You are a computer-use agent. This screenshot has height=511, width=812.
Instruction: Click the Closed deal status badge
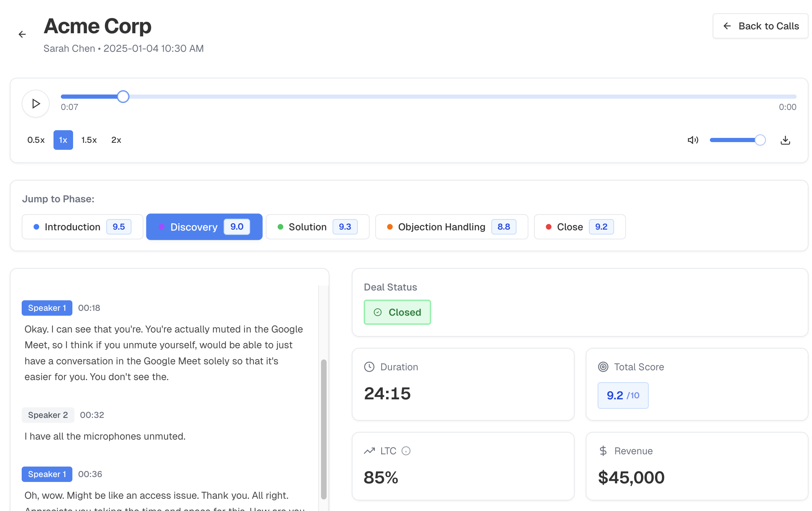(x=397, y=312)
